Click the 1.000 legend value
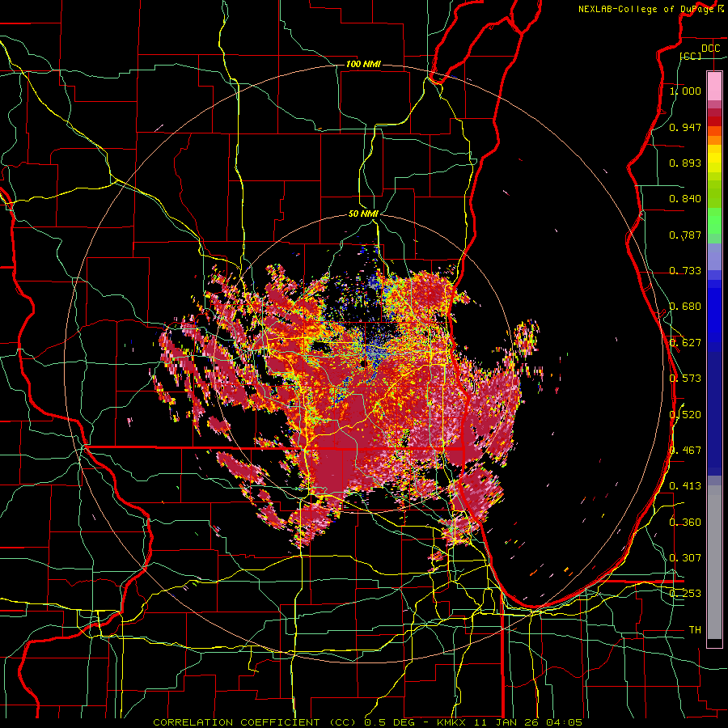 pos(685,91)
